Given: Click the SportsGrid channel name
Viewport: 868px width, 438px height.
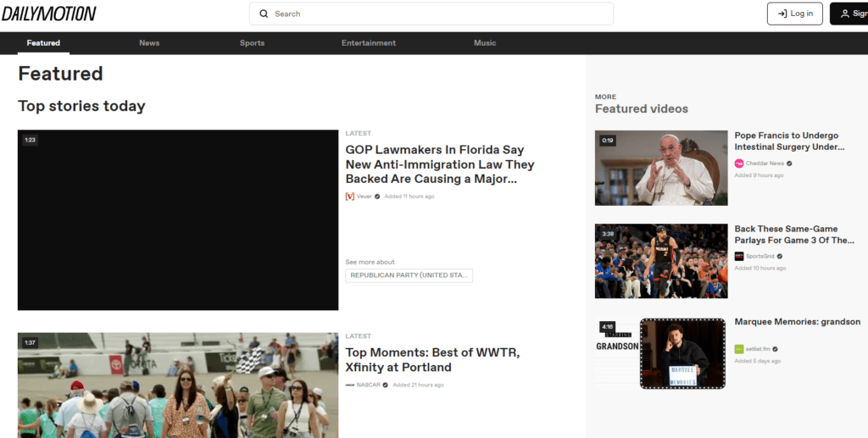Looking at the screenshot, I should [760, 256].
